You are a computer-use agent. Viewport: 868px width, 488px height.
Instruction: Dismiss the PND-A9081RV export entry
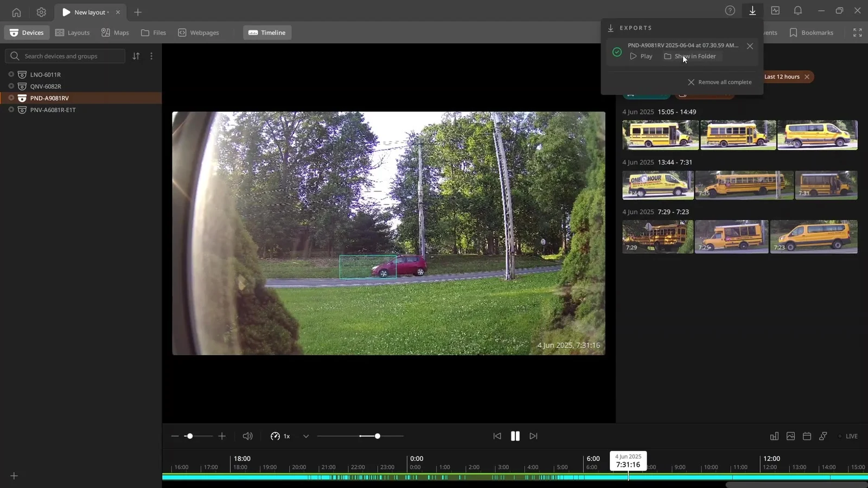(x=750, y=46)
